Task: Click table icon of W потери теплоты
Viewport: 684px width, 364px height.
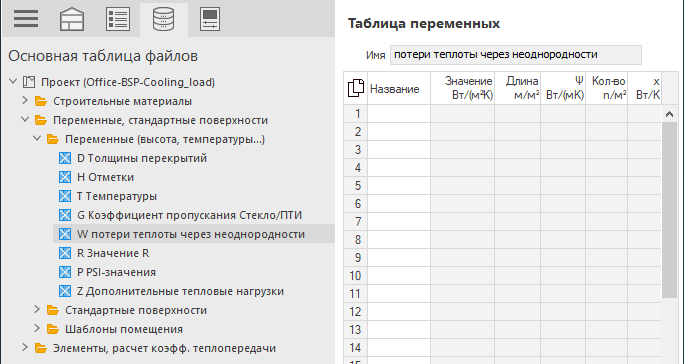Action: click(x=65, y=234)
